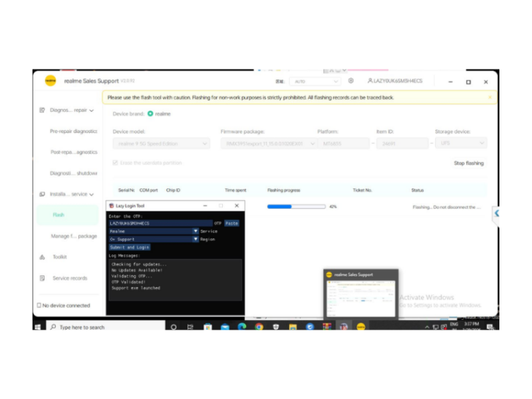Image resolution: width=532 pixels, height=399 pixels.
Task: Click the Diagnosis repair sidebar icon
Action: click(x=42, y=110)
